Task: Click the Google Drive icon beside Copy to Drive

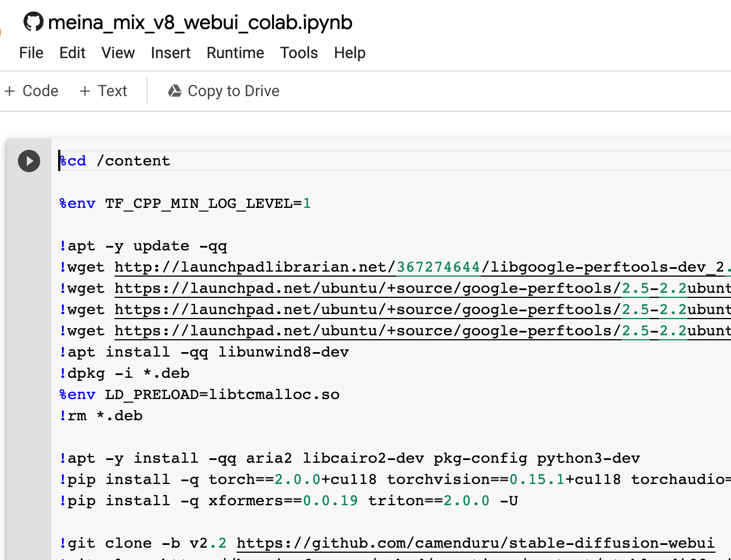Action: 174,91
